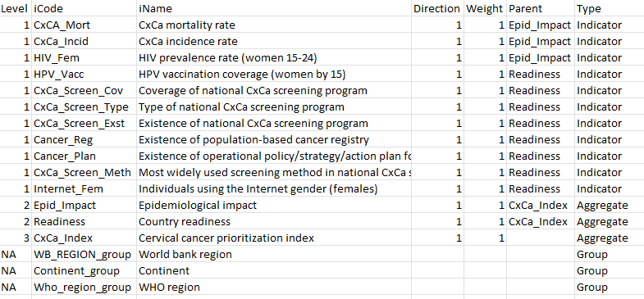Select 'Cervical cancer prioritization index' cell
The image size is (644, 299).
point(274,238)
